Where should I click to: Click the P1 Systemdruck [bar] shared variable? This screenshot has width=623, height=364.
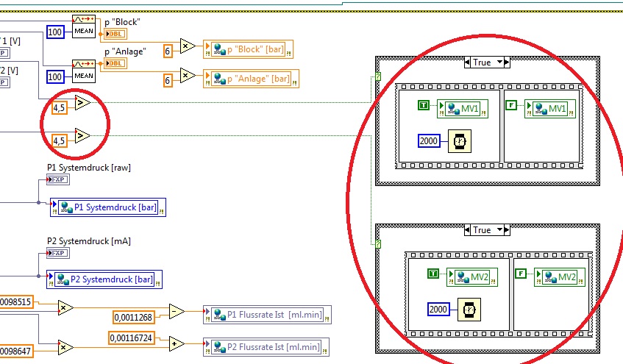coord(108,207)
